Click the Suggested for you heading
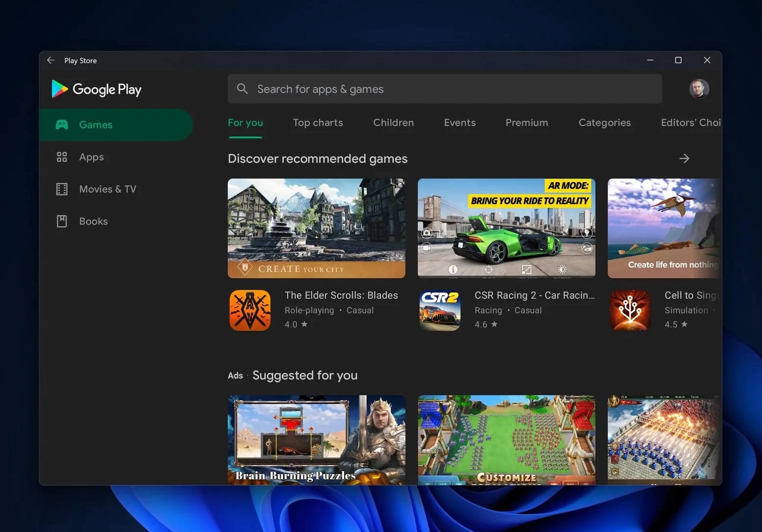Screen dimensions: 762x532 click(305, 375)
